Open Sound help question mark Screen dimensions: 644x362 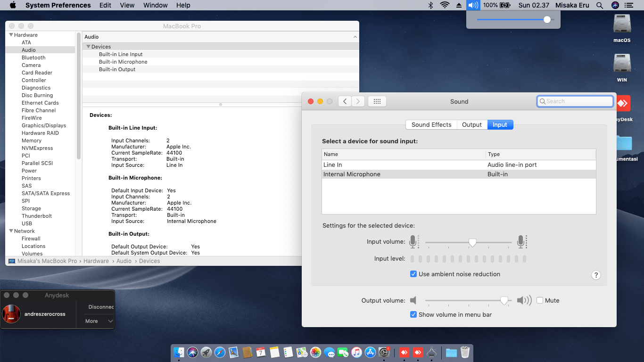pos(596,275)
